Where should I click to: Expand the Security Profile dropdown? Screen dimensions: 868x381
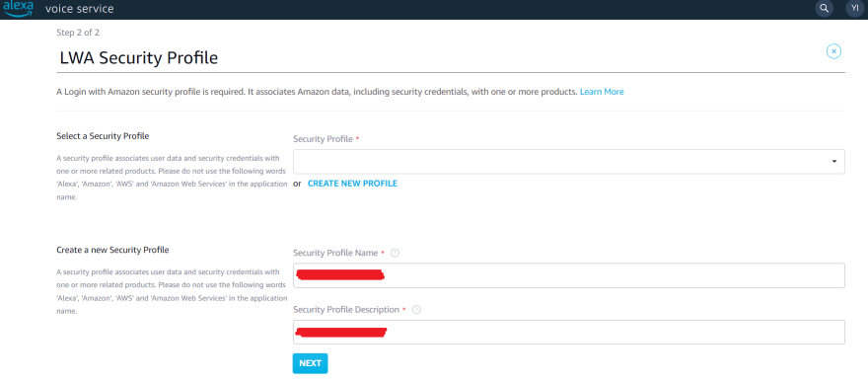click(x=568, y=161)
